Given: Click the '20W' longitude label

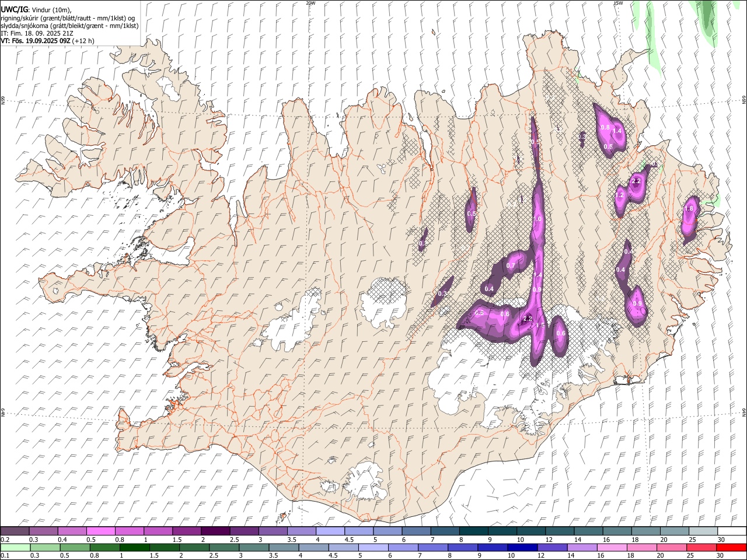Looking at the screenshot, I should pos(310,3).
